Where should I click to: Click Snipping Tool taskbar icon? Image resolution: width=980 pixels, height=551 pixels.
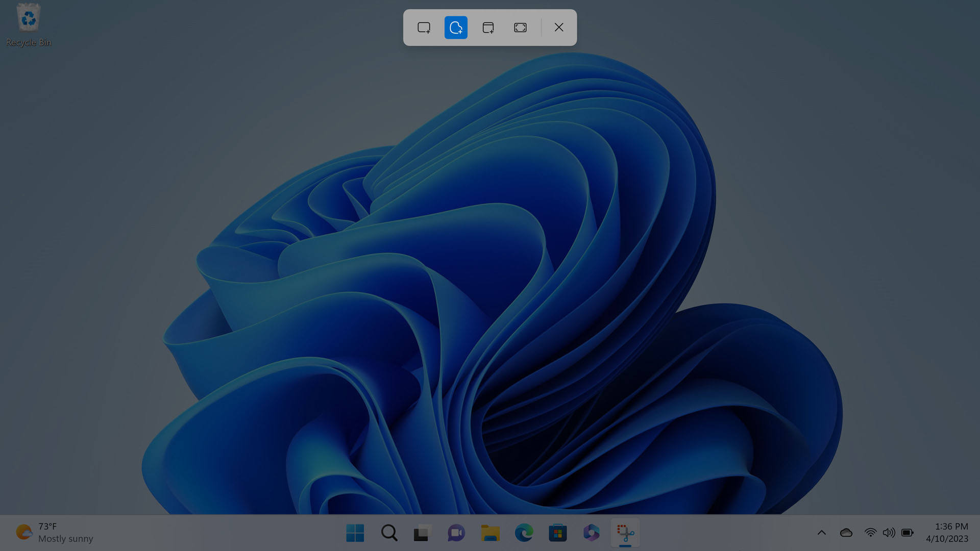(x=625, y=533)
